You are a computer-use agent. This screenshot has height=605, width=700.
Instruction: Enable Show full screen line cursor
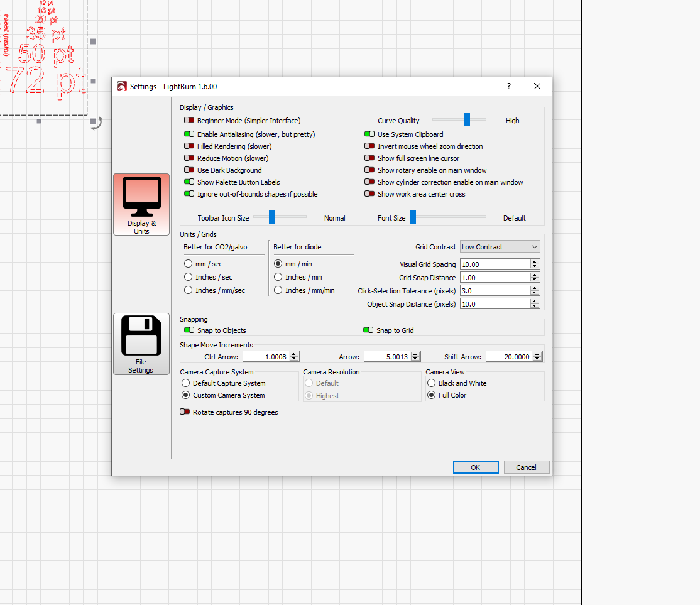(x=369, y=158)
